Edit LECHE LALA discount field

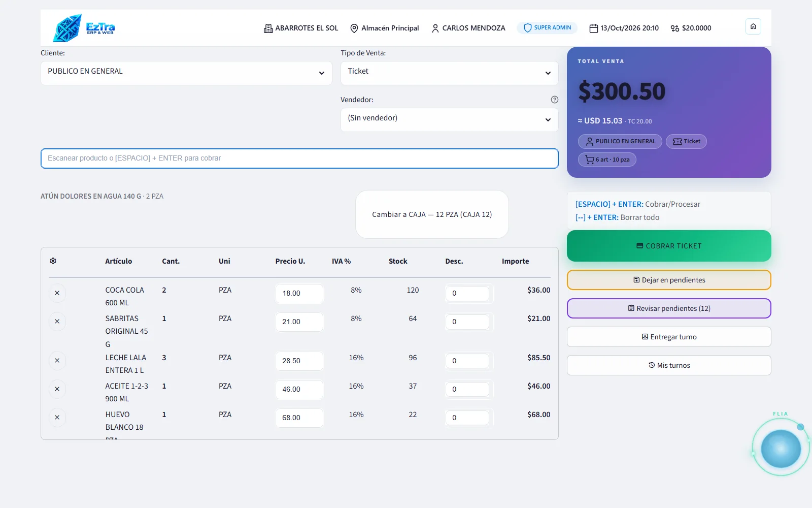coord(467,361)
